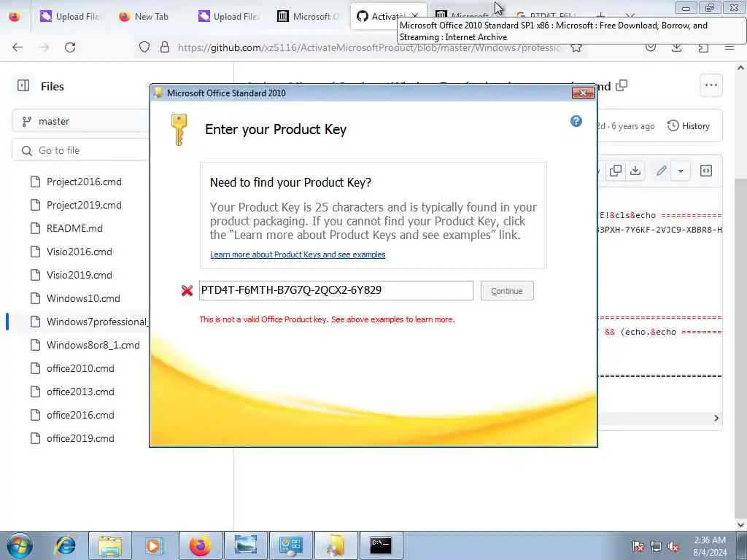This screenshot has height=560, width=747.
Task: Click the Action Center flag tray icon
Action: click(x=638, y=547)
